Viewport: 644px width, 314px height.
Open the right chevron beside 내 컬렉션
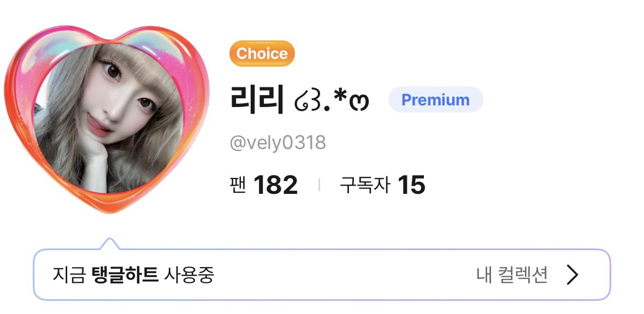coord(572,275)
